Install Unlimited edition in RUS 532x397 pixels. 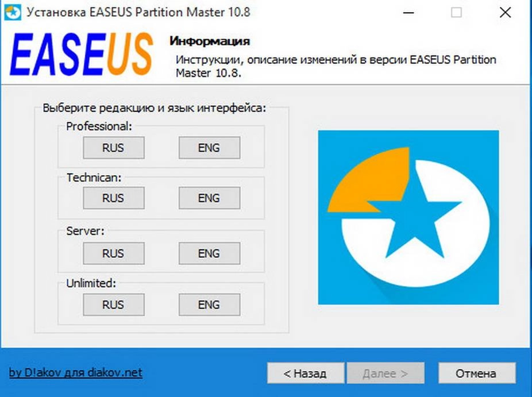114,305
